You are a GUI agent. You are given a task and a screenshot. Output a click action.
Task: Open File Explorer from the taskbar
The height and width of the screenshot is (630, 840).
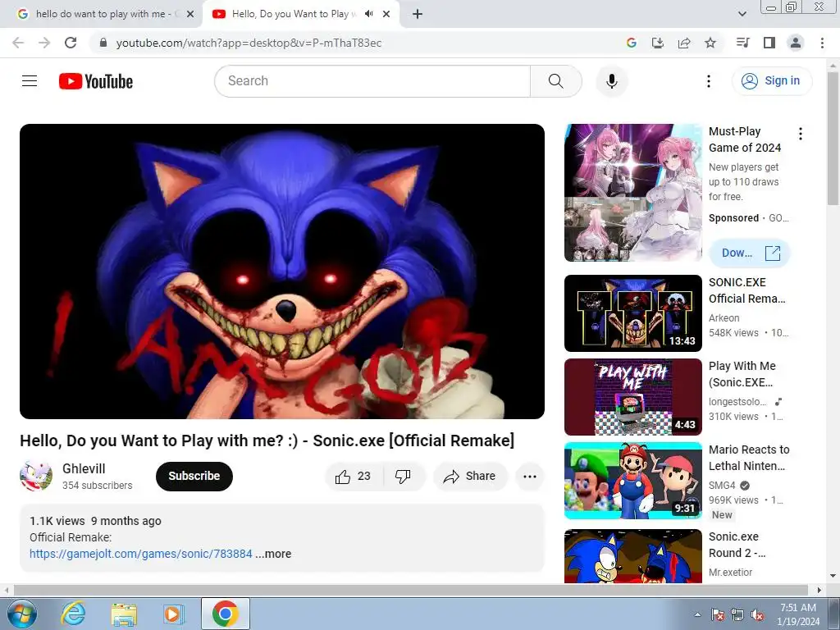124,614
